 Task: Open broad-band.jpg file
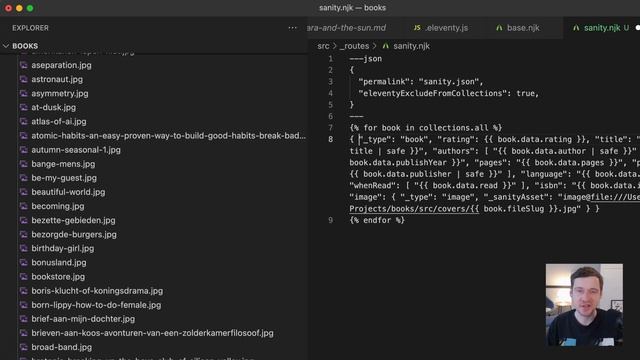coord(62,347)
